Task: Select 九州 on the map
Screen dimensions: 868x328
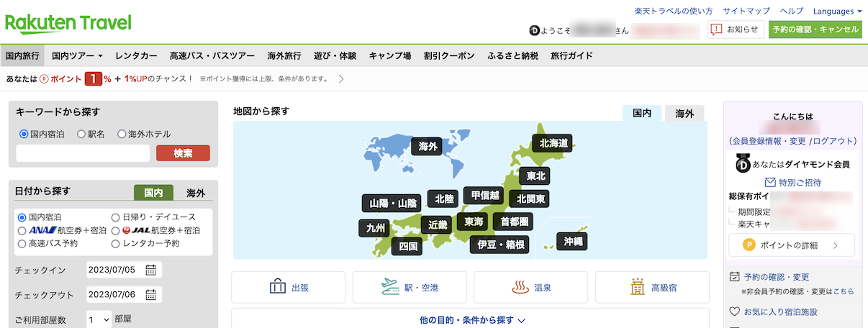Action: click(376, 229)
